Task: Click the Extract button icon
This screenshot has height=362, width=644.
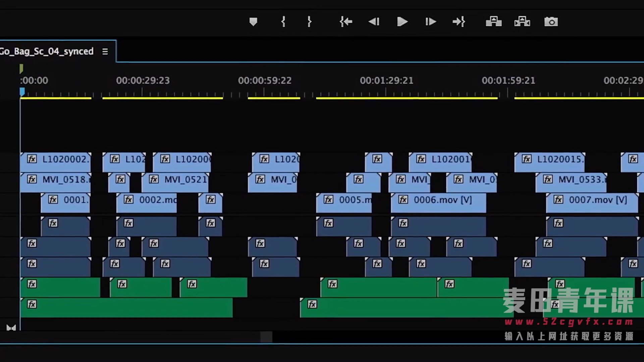Action: (x=522, y=22)
